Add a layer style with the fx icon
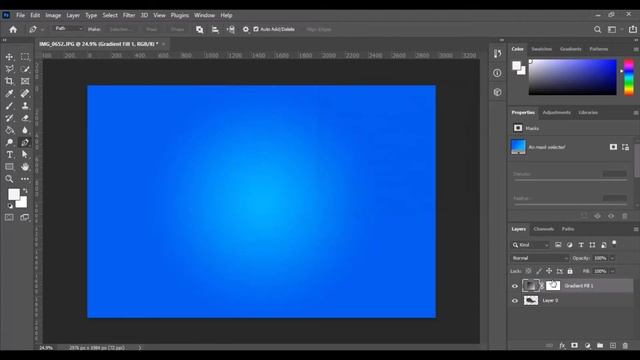 tap(562, 346)
